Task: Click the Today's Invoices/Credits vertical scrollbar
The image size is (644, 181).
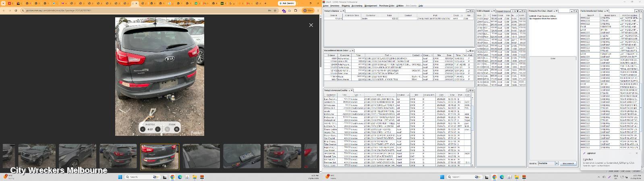Action: pyautogui.click(x=472, y=131)
